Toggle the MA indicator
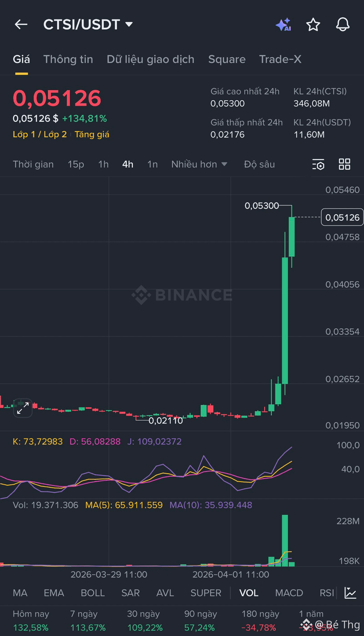364x636 pixels. coord(20,593)
